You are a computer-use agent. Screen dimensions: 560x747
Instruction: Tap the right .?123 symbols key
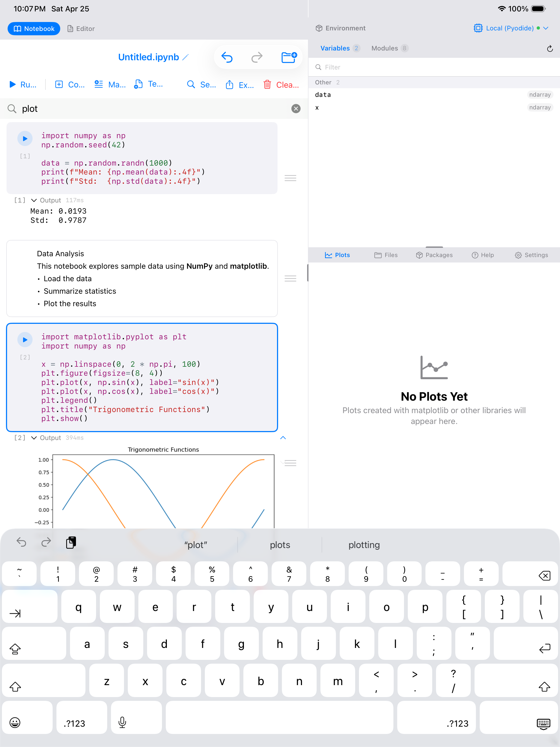click(x=437, y=718)
